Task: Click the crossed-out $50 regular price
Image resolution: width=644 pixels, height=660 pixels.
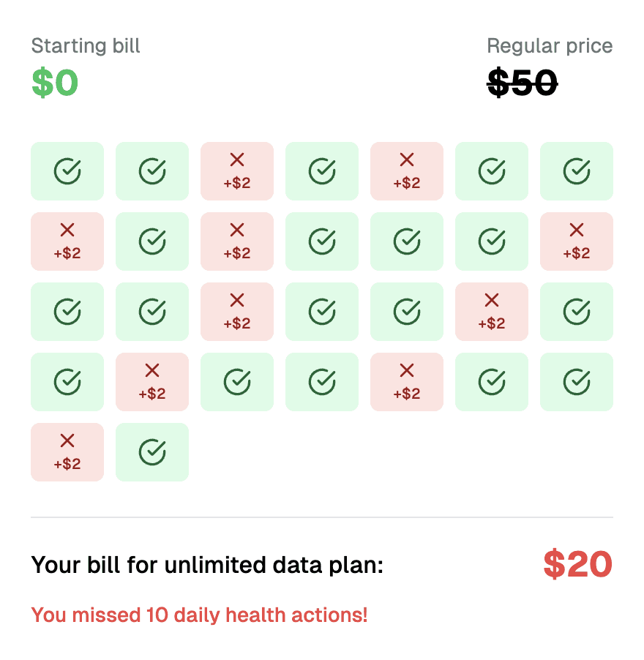Action: pyautogui.click(x=523, y=83)
